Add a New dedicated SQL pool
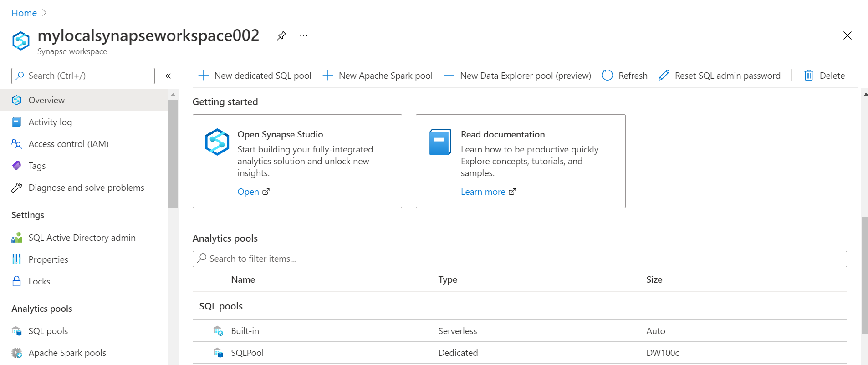Screen dimensions: 868x365 click(255, 76)
